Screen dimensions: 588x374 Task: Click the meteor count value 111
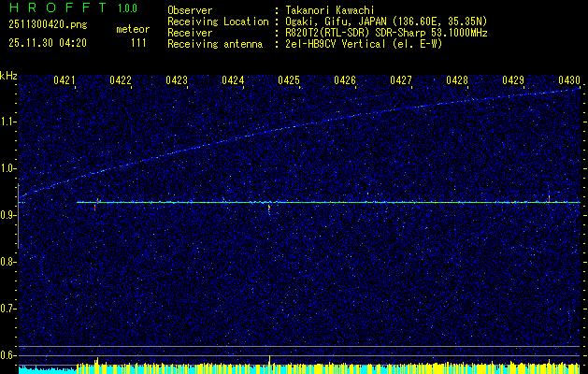(138, 42)
